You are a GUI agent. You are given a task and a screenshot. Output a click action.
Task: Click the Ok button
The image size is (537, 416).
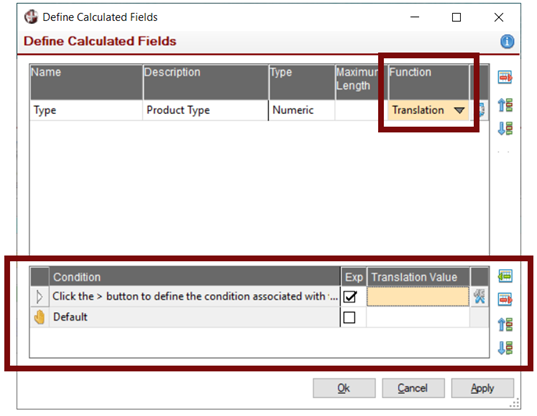[344, 388]
